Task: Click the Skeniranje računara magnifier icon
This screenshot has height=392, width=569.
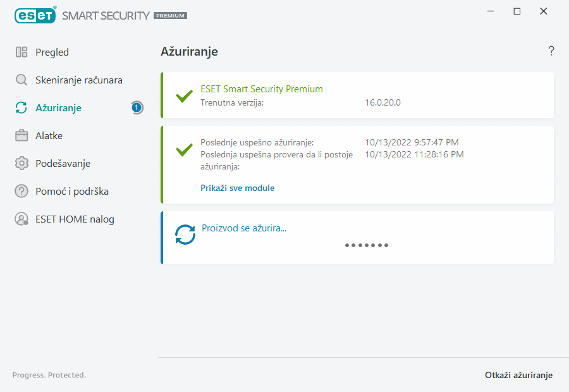Action: click(x=21, y=80)
